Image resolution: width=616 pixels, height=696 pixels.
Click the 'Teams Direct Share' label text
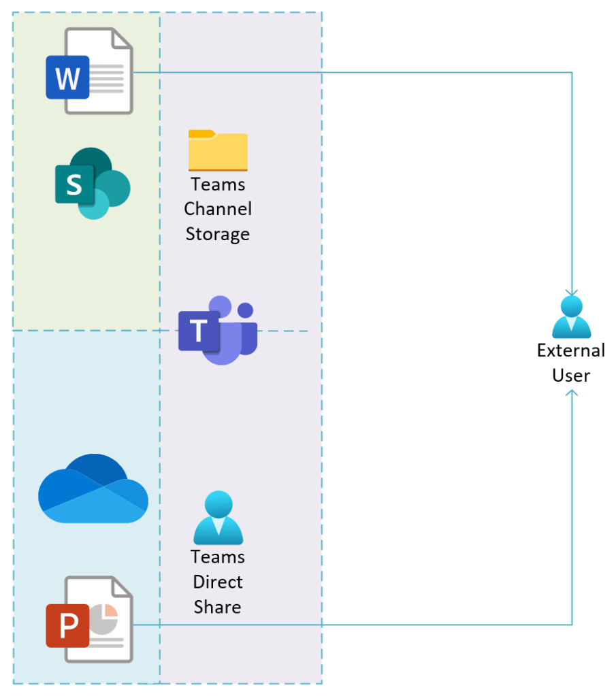[217, 582]
